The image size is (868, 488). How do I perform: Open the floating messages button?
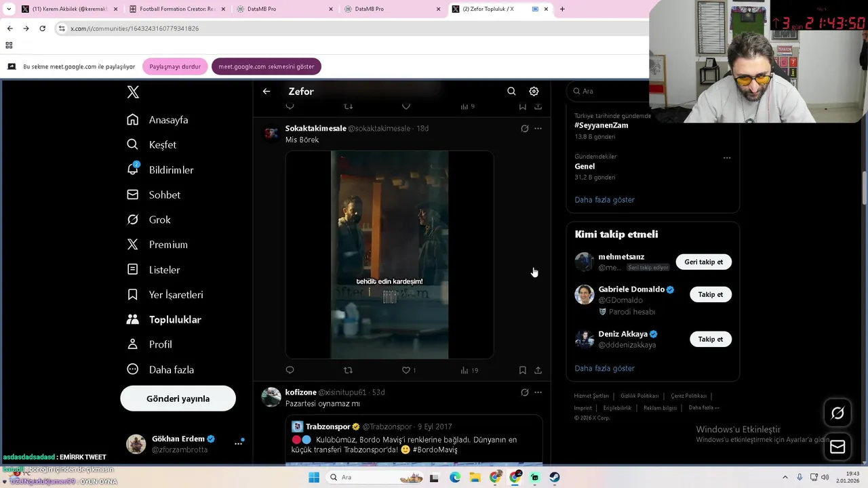coord(837,447)
